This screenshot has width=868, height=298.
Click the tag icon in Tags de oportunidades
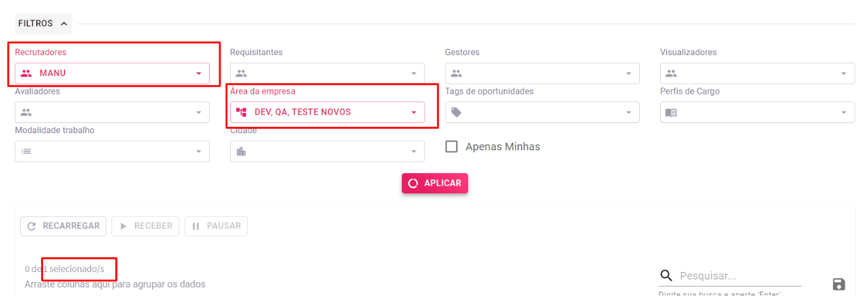pyautogui.click(x=456, y=112)
